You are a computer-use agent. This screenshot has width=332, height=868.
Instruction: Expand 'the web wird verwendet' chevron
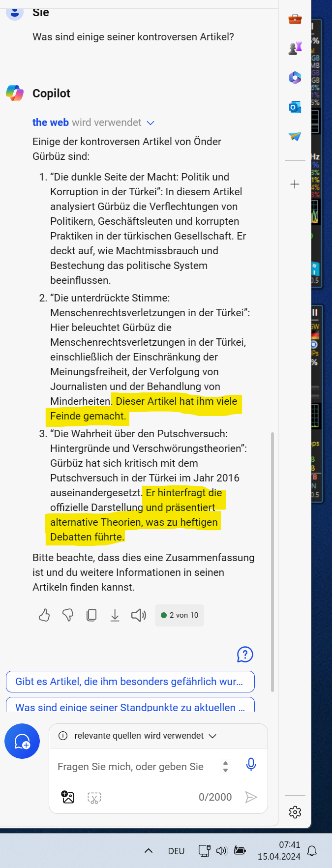pyautogui.click(x=151, y=123)
